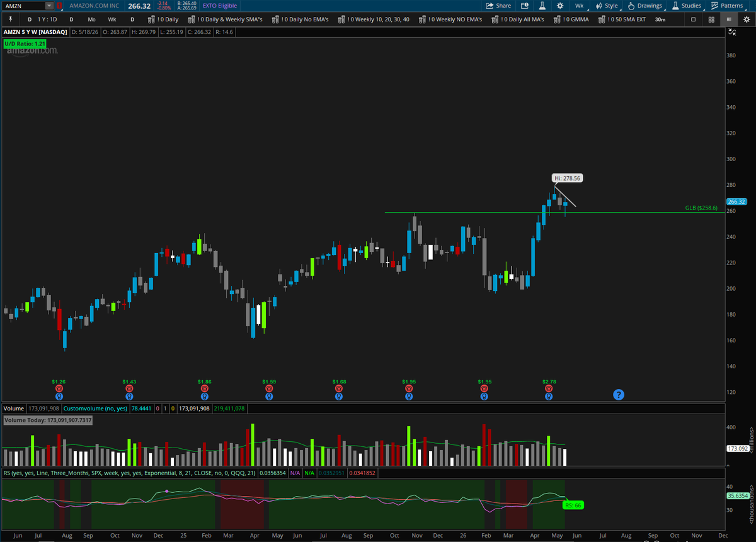Click the Customvolume (no, yes) study label

96,409
